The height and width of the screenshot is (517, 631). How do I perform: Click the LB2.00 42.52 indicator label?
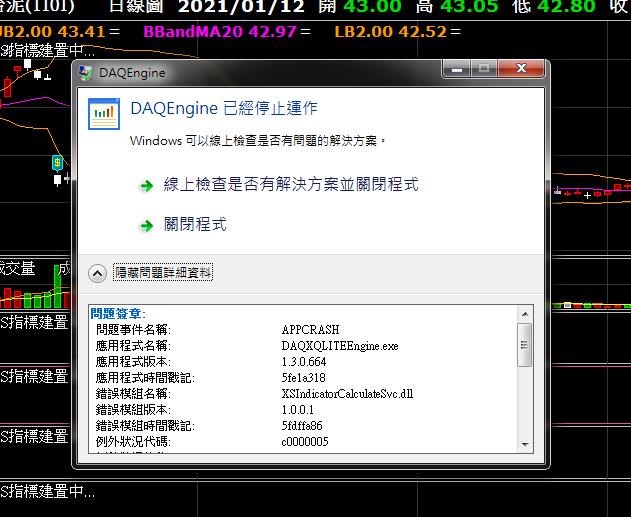[390, 31]
